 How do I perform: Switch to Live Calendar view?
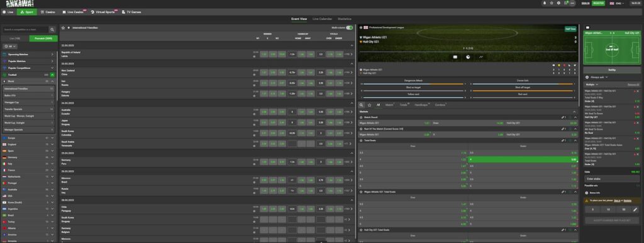point(322,19)
